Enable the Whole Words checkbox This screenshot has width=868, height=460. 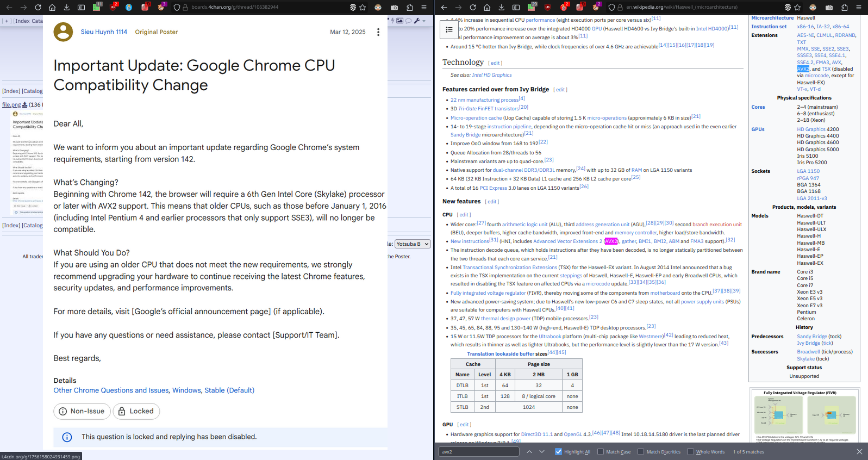[690, 452]
